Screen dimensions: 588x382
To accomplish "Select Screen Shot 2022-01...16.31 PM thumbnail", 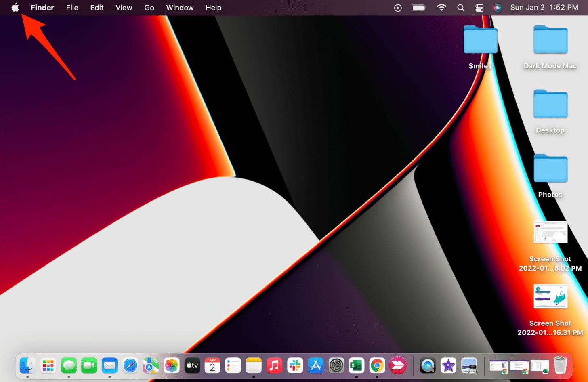I will coord(550,296).
